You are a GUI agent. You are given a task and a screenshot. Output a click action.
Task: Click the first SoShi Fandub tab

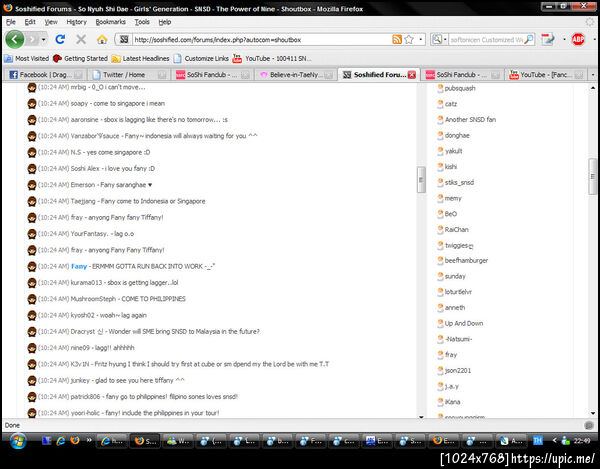212,75
